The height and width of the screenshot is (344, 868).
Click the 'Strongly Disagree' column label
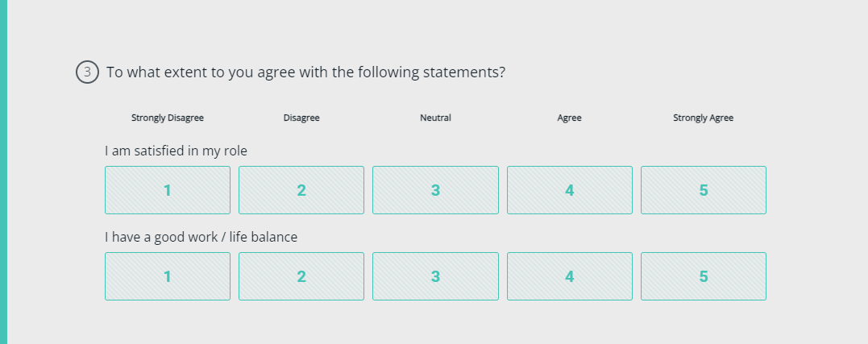click(168, 118)
